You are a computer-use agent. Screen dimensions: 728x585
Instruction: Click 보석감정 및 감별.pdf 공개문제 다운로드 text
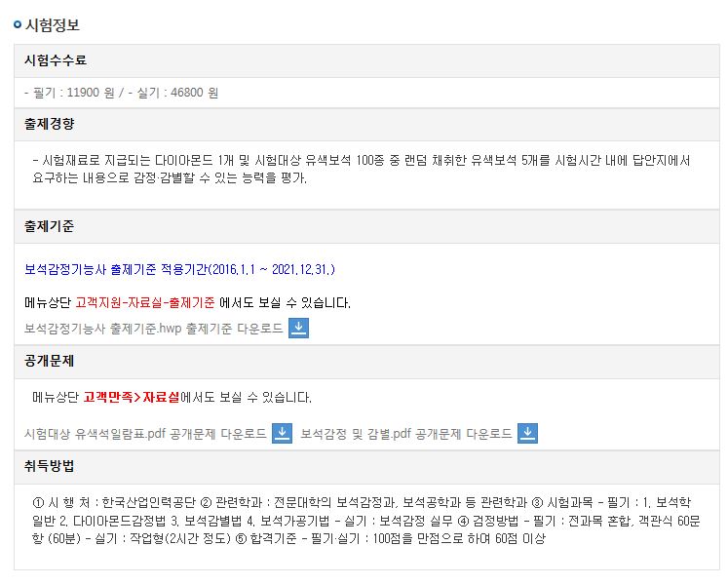[406, 434]
